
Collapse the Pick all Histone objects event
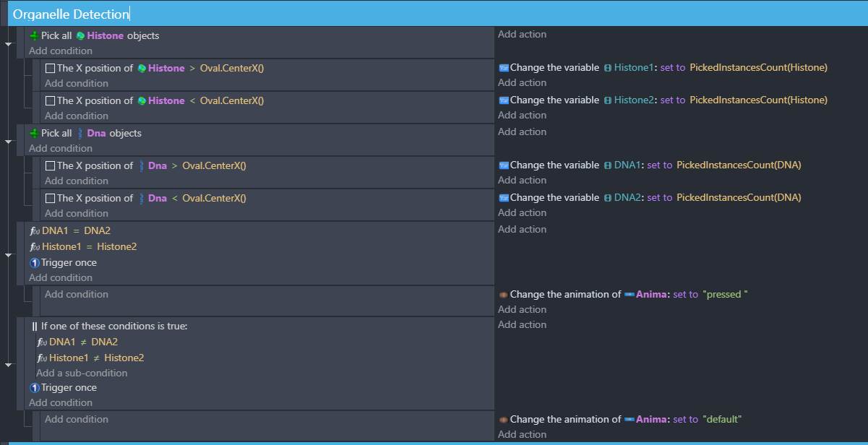(9, 44)
